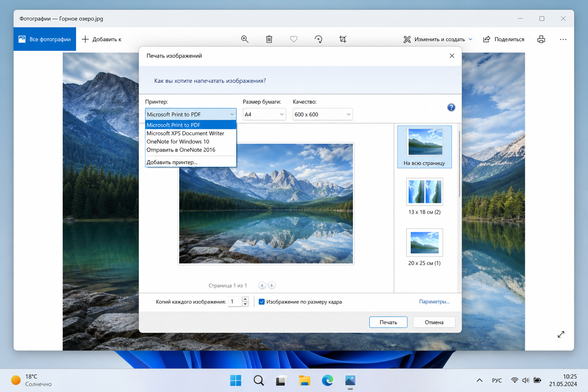
Task: Go to 'Все фотографии'
Action: click(x=45, y=39)
